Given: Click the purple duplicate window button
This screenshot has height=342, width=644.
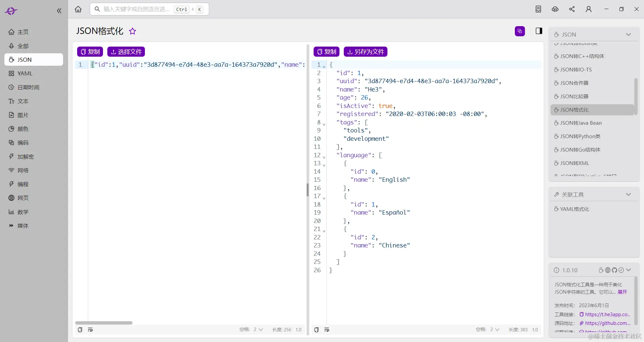Looking at the screenshot, I should coord(520,31).
